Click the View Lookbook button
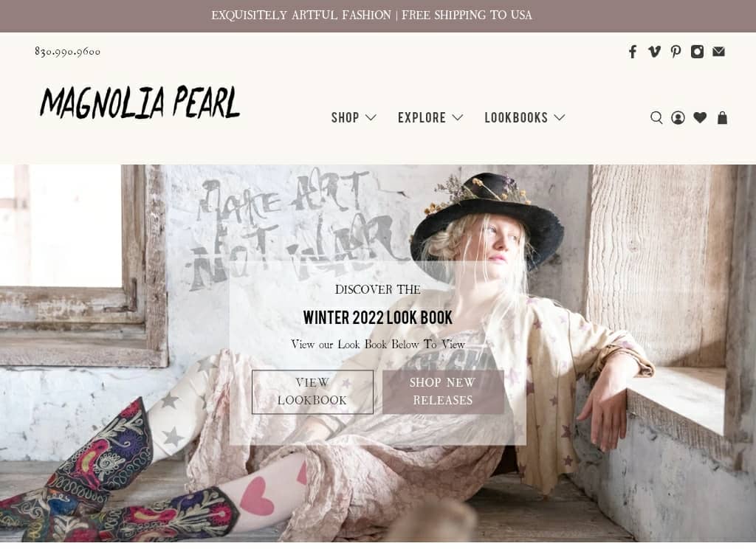Screen dimensions: 756x549 (x=312, y=392)
